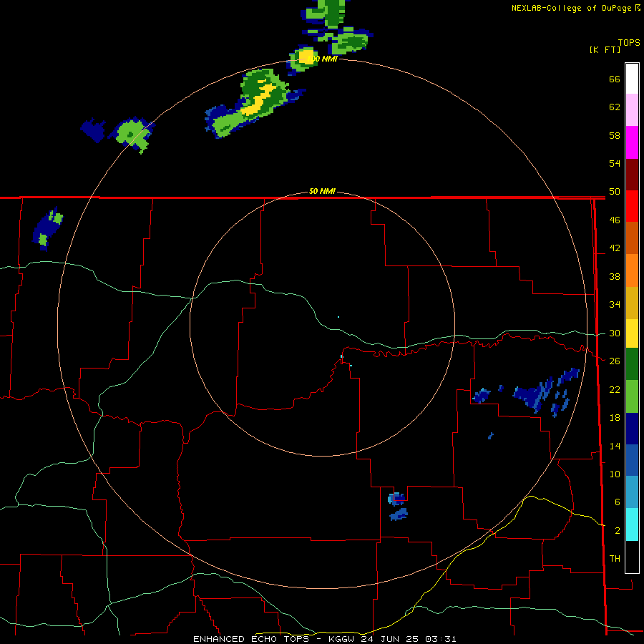Click the '50 NMI' range ring label
This screenshot has height=644, width=644.
(322, 191)
